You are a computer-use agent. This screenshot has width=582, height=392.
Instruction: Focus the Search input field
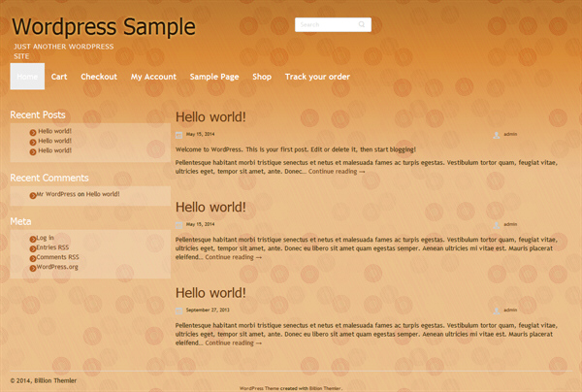pos(333,24)
